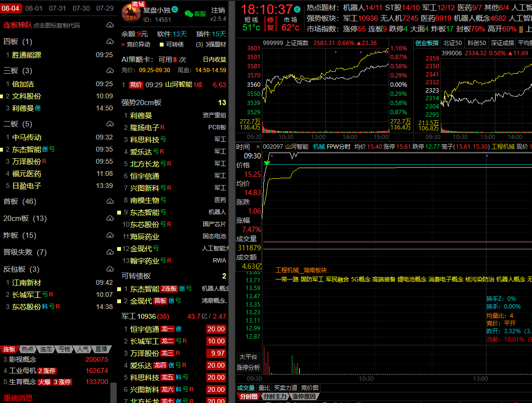Click the 创 tag next to 利德曼 in 三板
532x403 pixels.
[x=38, y=108]
